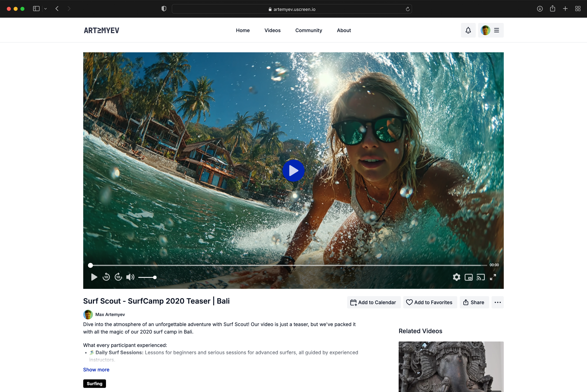The height and width of the screenshot is (392, 587).
Task: Expand description with Show more
Action: [96, 370]
